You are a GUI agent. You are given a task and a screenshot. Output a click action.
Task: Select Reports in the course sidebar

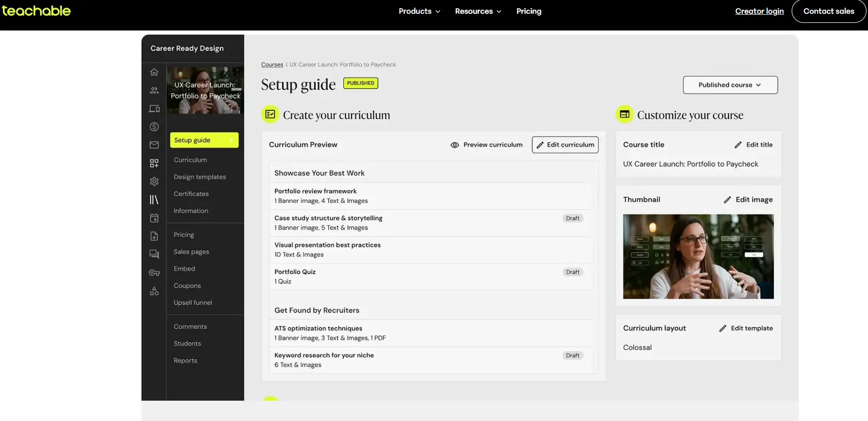pos(185,360)
